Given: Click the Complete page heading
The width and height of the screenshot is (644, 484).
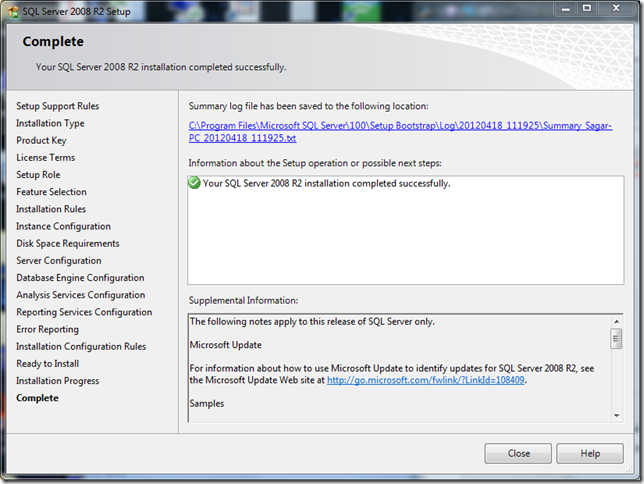Looking at the screenshot, I should (53, 41).
